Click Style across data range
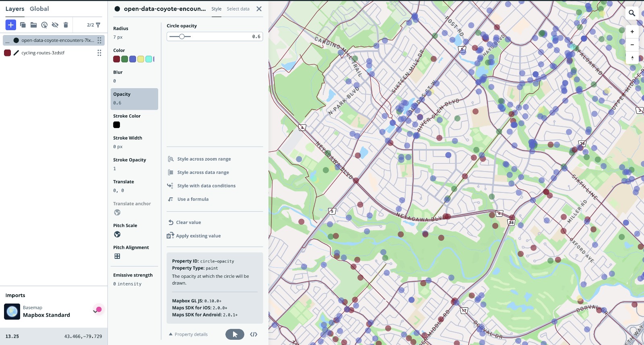Screen dimensions: 644x345 pos(203,172)
